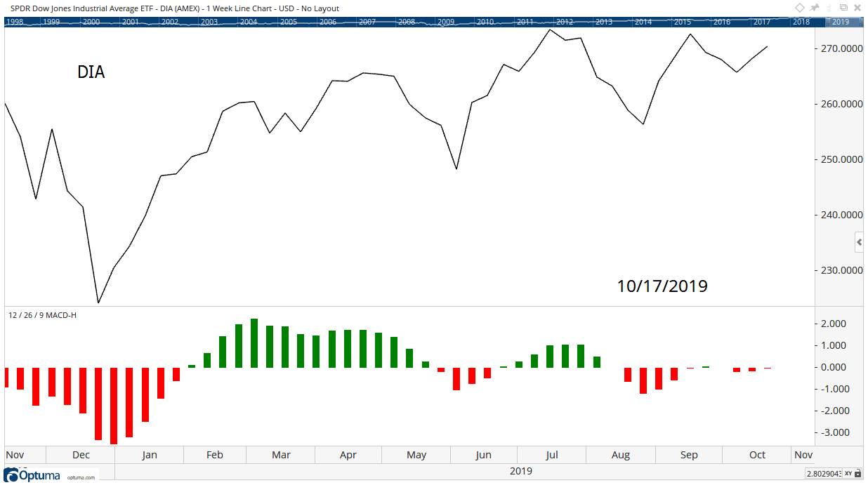
Task: Select the left handle of the 2019 range
Action: 827,22
